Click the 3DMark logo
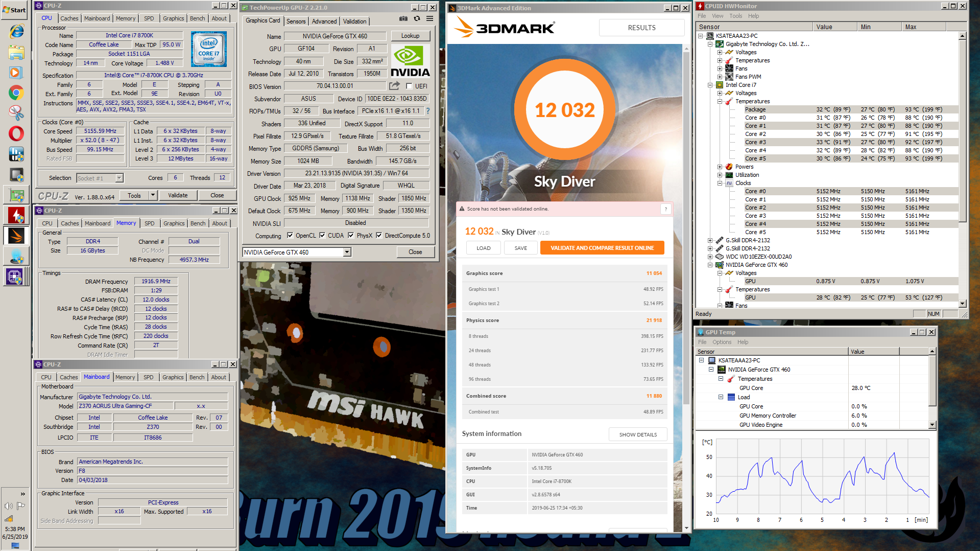Screen dimensions: 980x551 click(504, 28)
